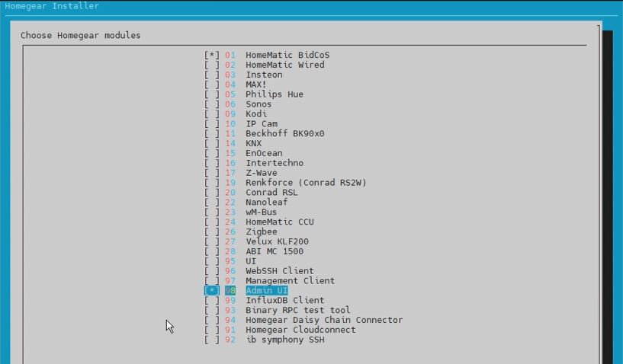Click the "Choose Homegear modules" heading
The height and width of the screenshot is (364, 623).
point(81,35)
